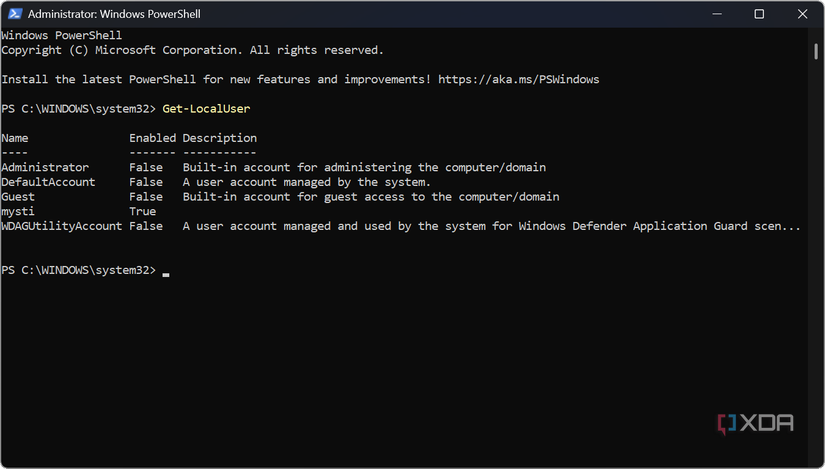Click the XDA logo watermark
Screen dimensions: 825x469
pos(755,423)
